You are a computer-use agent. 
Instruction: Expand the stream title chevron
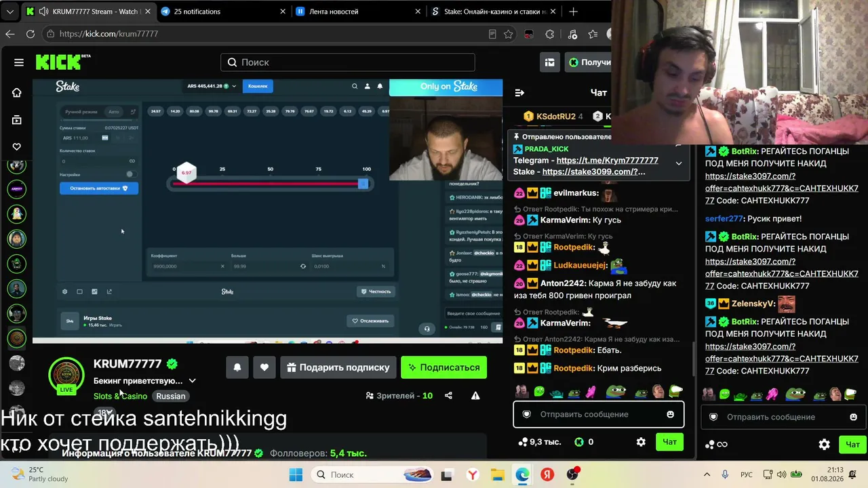click(192, 381)
